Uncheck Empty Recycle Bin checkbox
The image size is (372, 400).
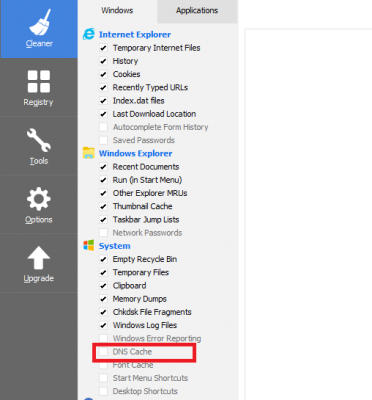pos(103,259)
